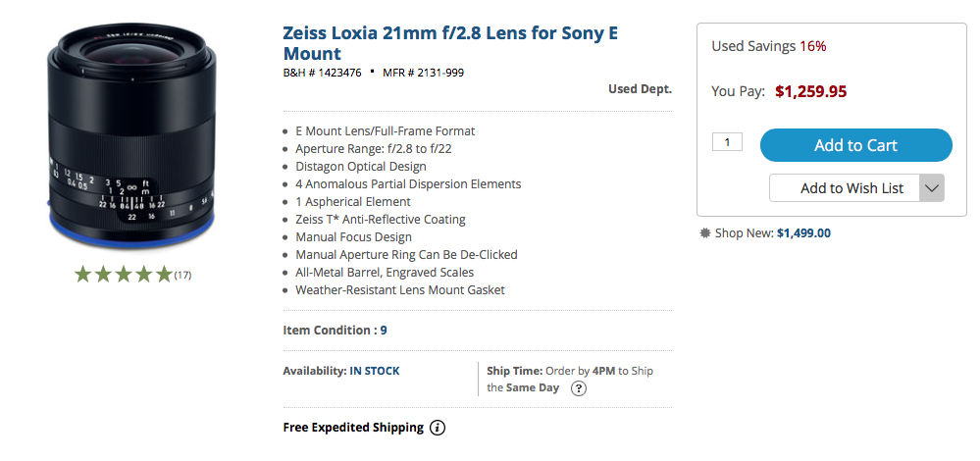Click the five-star rating icons
The image size is (980, 461).
click(123, 274)
